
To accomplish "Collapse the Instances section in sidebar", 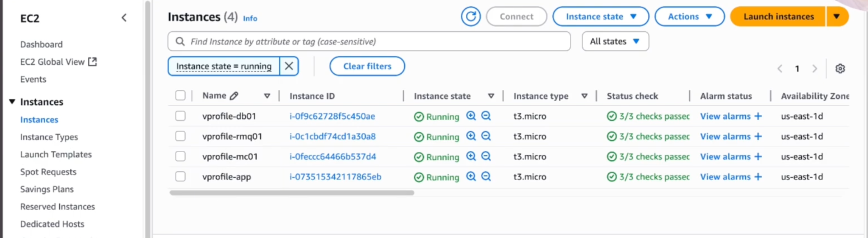I will pyautogui.click(x=12, y=102).
